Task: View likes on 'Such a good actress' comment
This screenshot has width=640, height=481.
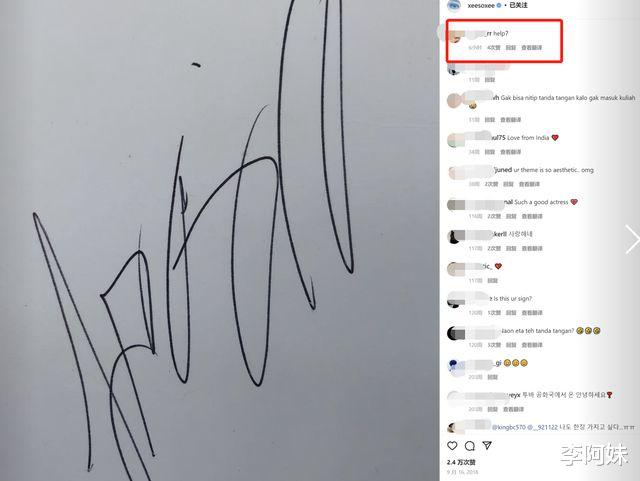Action: pyautogui.click(x=494, y=216)
